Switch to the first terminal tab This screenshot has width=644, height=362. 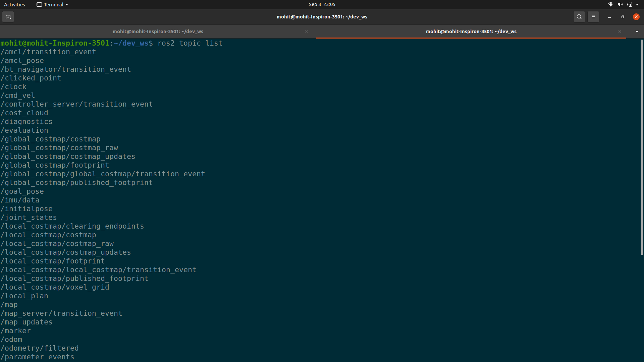click(x=158, y=32)
